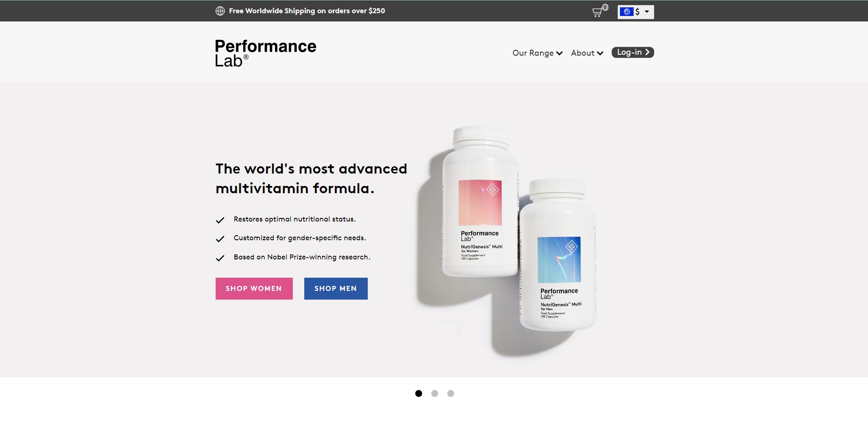The image size is (868, 438).
Task: Click the Performance Lab logo
Action: (265, 53)
